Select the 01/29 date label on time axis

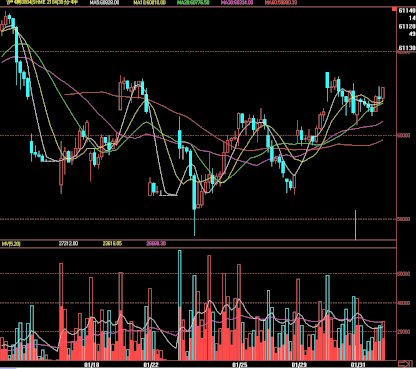pos(299,365)
